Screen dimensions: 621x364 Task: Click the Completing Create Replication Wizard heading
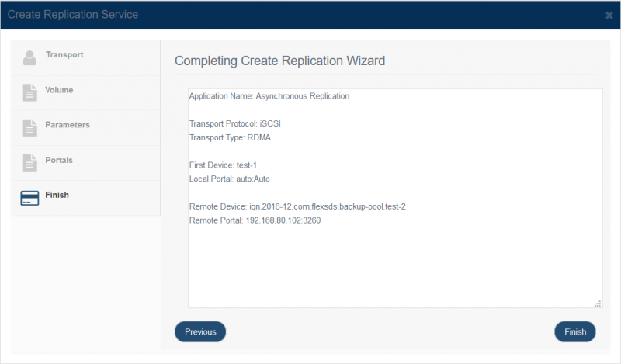(279, 61)
